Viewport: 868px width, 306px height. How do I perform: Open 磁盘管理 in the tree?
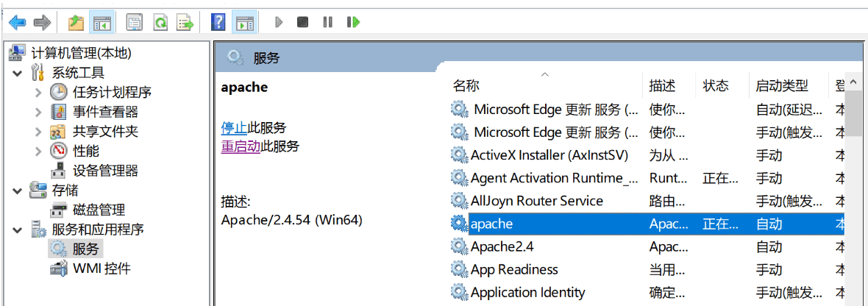(99, 210)
